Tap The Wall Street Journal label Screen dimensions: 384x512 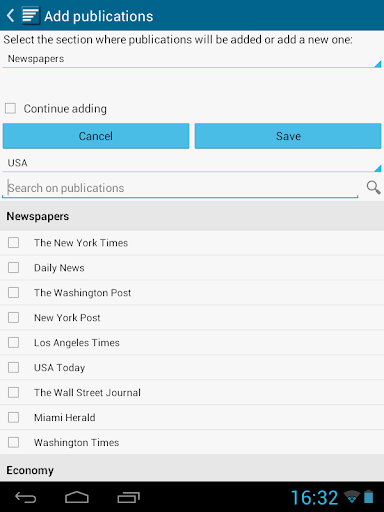pos(87,393)
